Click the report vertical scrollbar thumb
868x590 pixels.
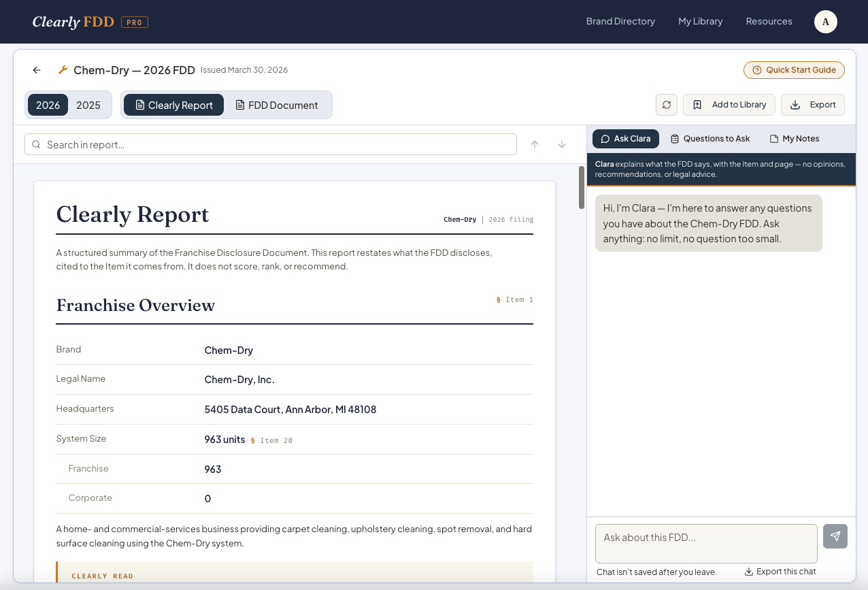(x=582, y=187)
